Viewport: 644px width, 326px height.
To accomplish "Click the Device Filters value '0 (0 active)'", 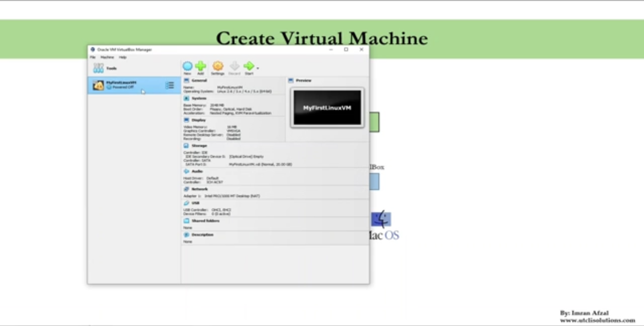I will pyautogui.click(x=221, y=214).
